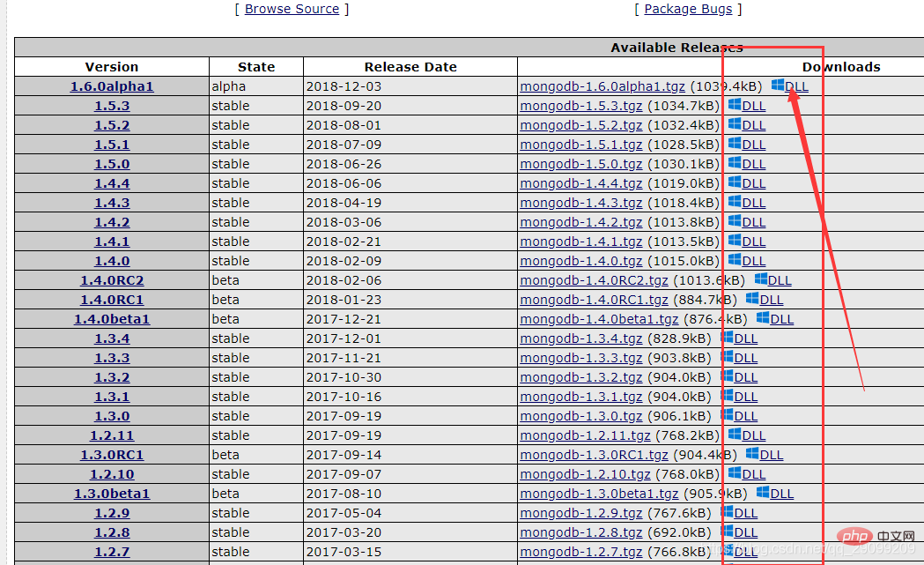Pick the Windows icon beside mongodb-1.4.0.tgz
Screen dimensions: 924x565
click(735, 260)
